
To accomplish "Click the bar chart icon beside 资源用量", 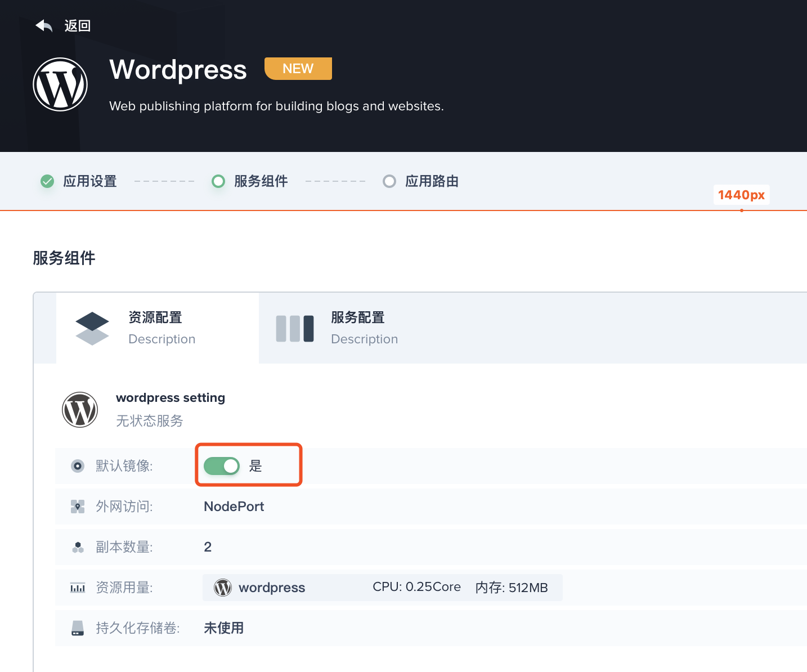I will click(78, 588).
